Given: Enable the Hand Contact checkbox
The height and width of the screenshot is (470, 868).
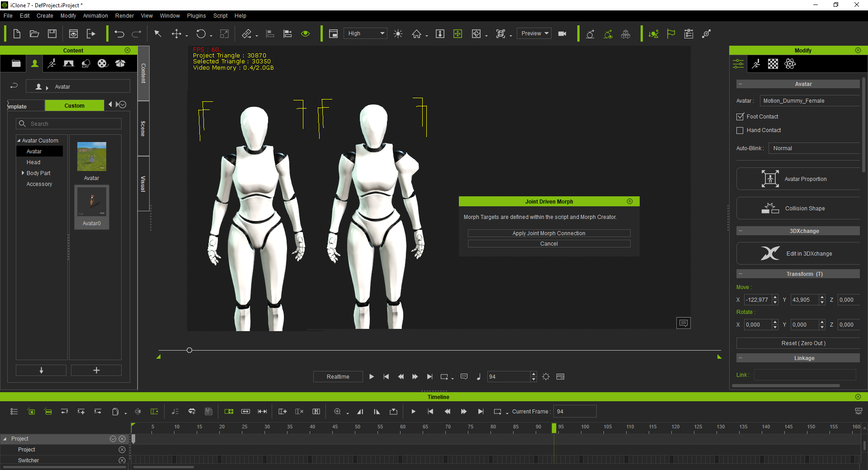Looking at the screenshot, I should (740, 130).
